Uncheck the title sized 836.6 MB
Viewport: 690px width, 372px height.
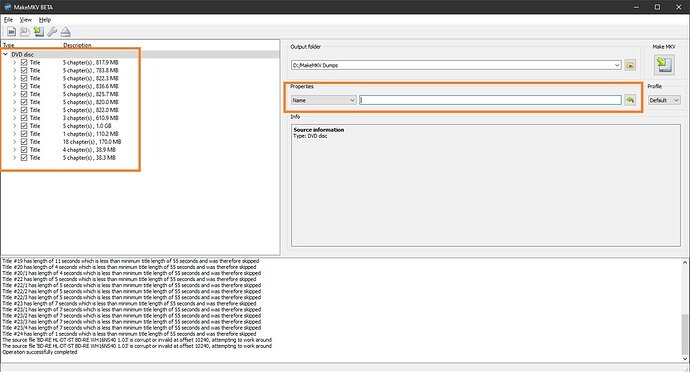point(24,86)
